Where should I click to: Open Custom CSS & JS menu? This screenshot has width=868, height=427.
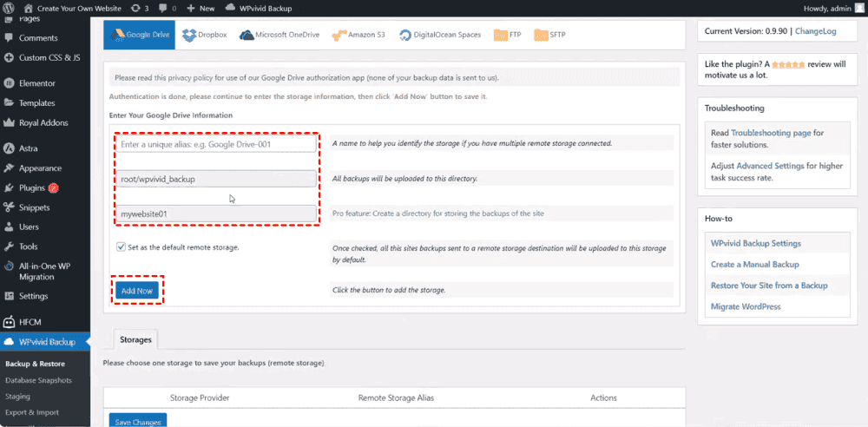point(49,57)
